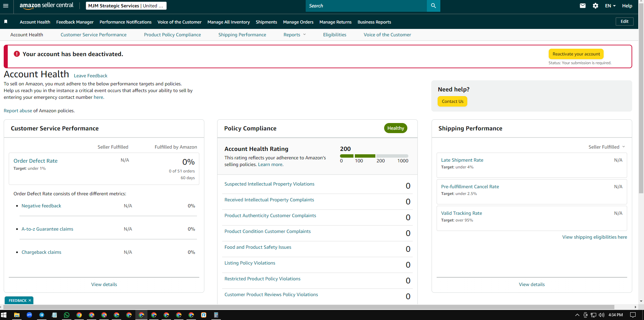644x320 pixels.
Task: View details under Shipping Performance
Action: [532, 284]
